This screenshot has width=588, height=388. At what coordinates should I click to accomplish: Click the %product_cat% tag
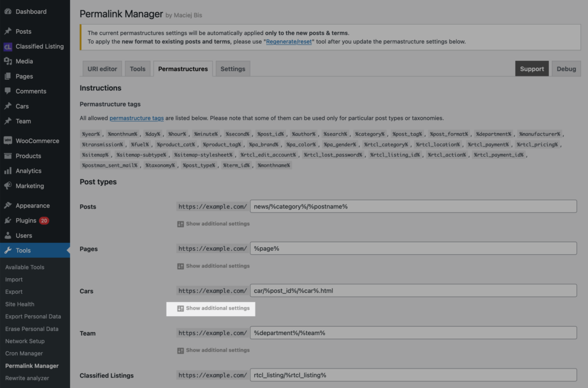pyautogui.click(x=176, y=145)
